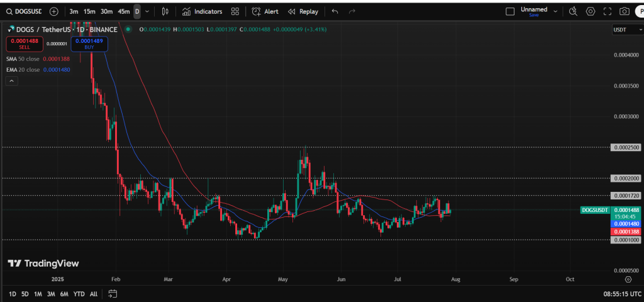Expand the timeframe interval dropdown arrow

click(147, 11)
